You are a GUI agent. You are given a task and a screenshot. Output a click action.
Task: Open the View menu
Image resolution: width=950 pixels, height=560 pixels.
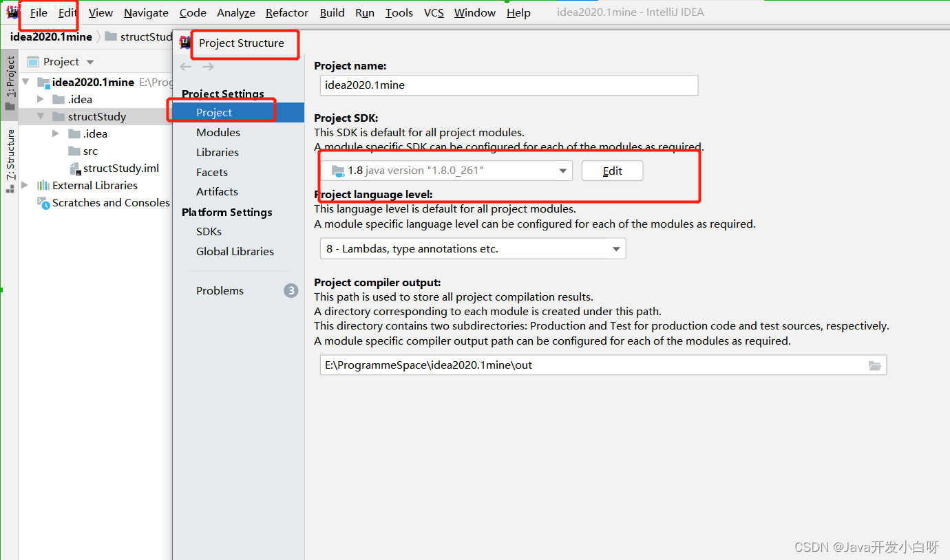click(x=101, y=12)
